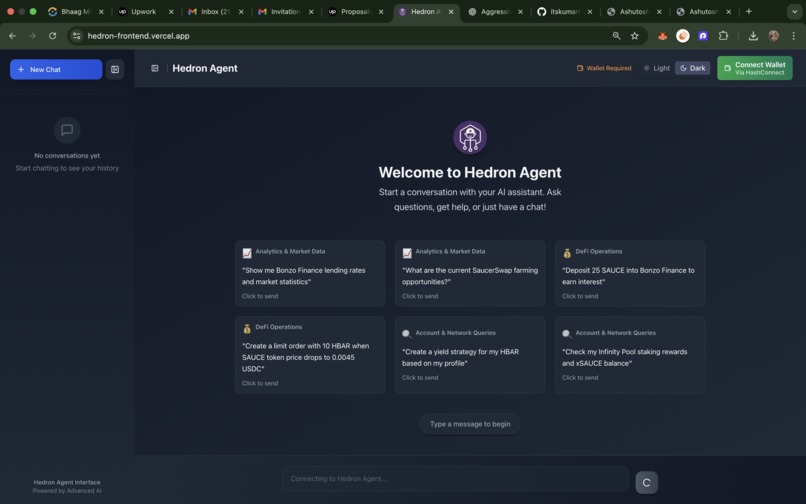Image resolution: width=806 pixels, height=504 pixels.
Task: Open Chrome three-dot menu
Action: coord(794,36)
